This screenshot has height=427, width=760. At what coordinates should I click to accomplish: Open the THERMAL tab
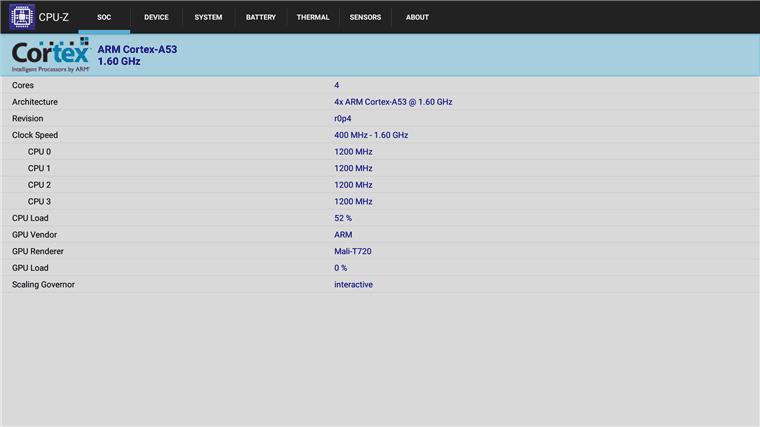tap(313, 17)
